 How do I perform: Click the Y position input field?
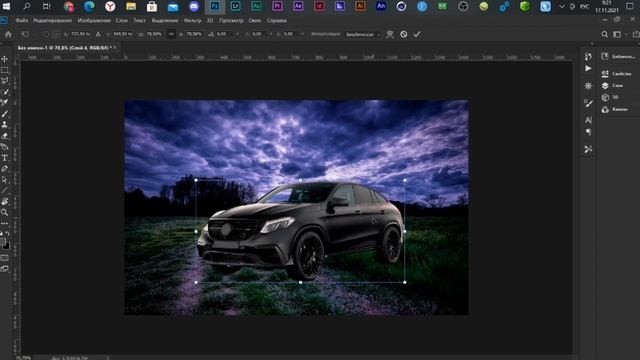(123, 34)
